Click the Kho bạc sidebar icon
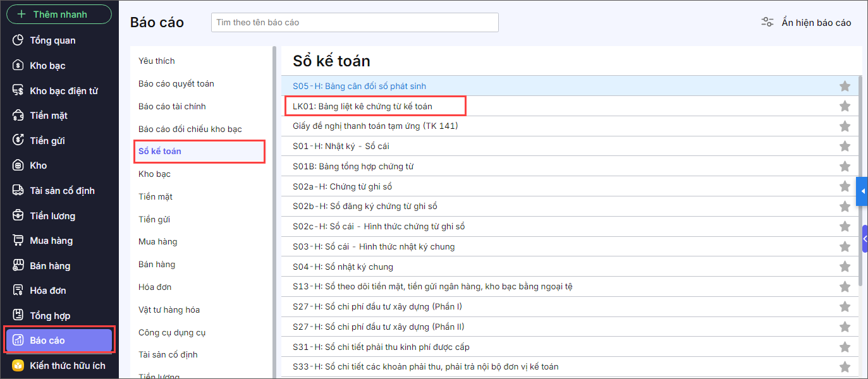This screenshot has height=379, width=868. point(18,66)
